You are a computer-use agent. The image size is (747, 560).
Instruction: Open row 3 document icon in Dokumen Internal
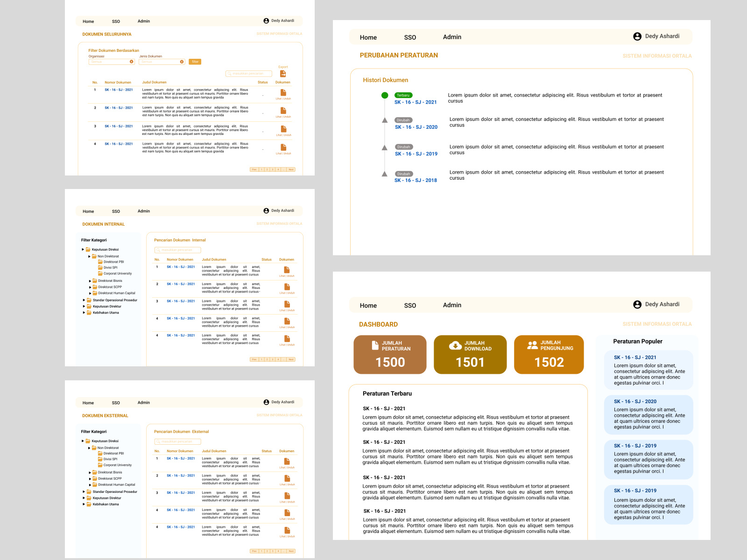click(287, 304)
